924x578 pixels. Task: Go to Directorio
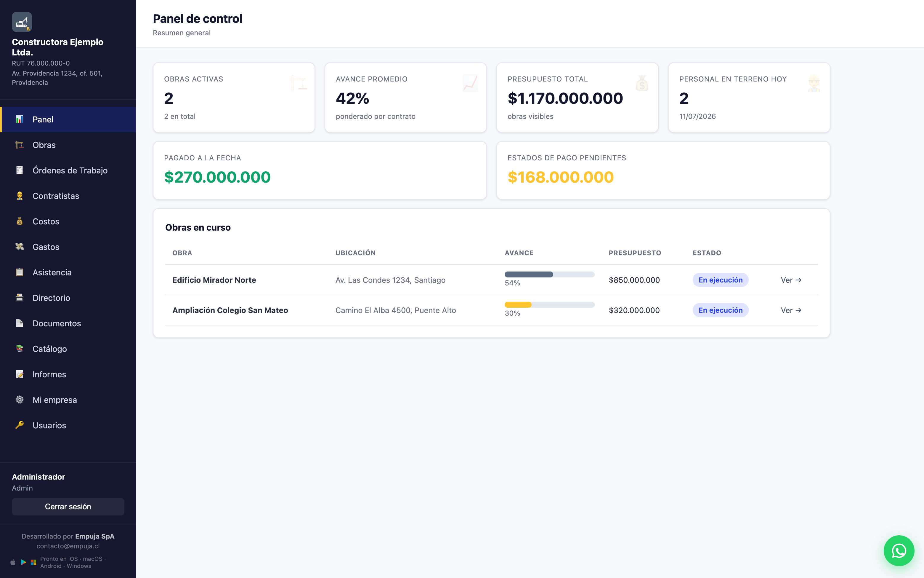tap(68, 298)
